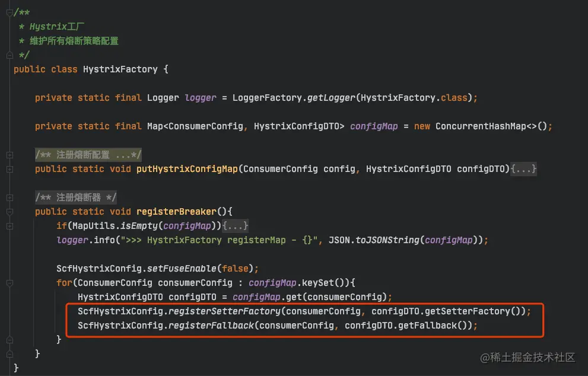Click the keySet method call in the for loop

point(317,283)
